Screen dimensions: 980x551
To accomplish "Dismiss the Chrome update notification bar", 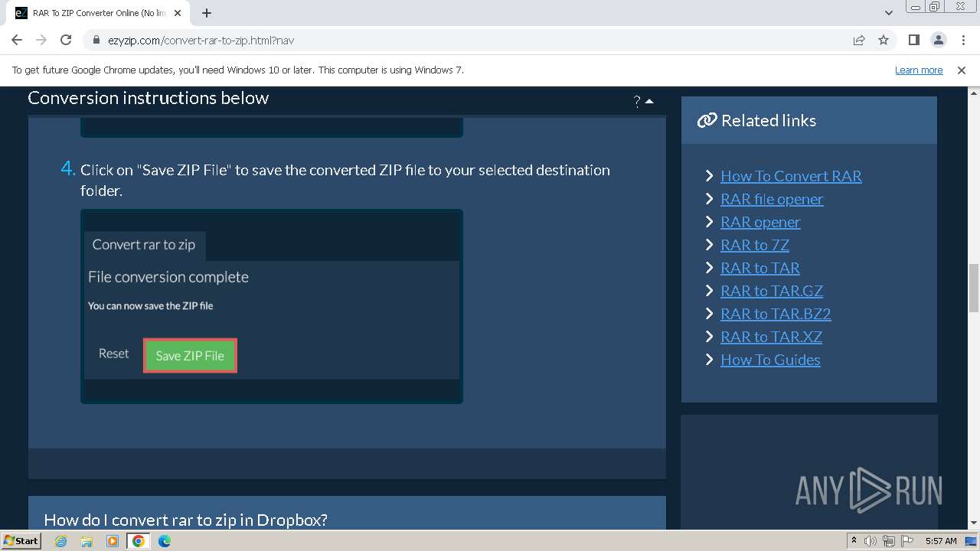I will tap(962, 70).
